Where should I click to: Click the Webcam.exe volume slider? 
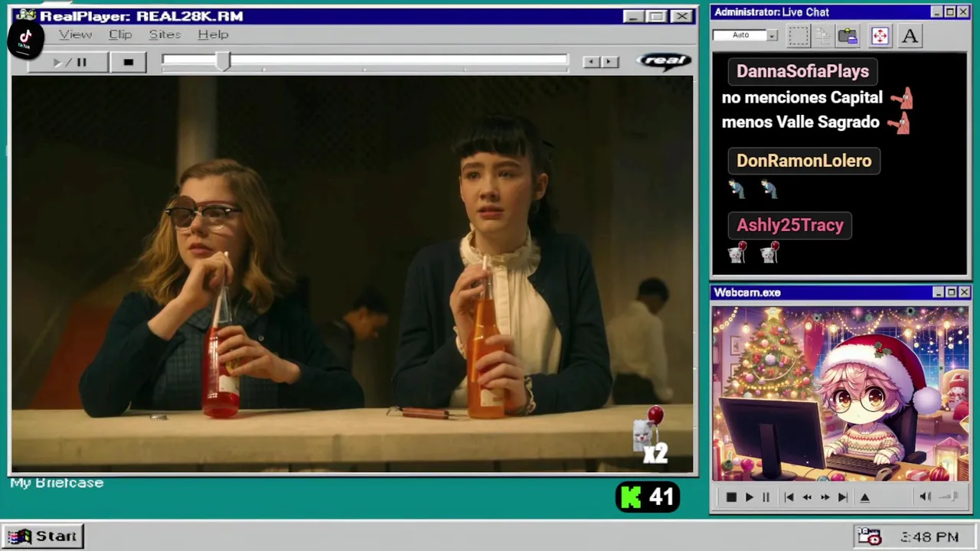tap(949, 497)
